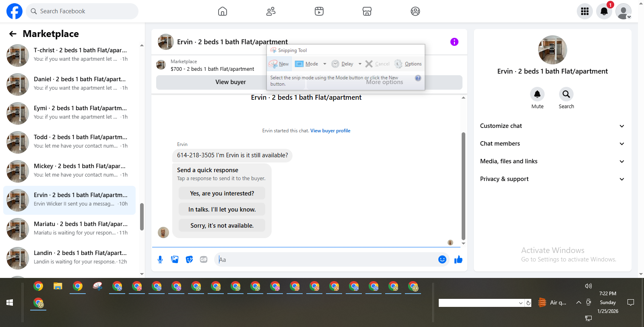Click the Air quality weather widget
Viewport: 644px width, 327px height.
click(552, 302)
